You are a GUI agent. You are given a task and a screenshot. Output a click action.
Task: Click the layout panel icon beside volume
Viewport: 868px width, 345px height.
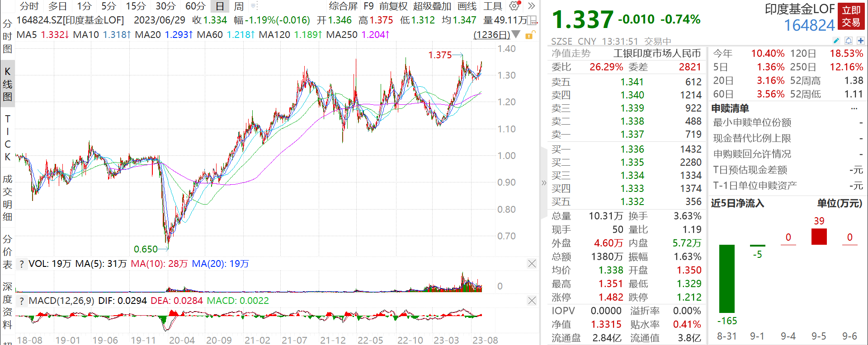point(533,20)
